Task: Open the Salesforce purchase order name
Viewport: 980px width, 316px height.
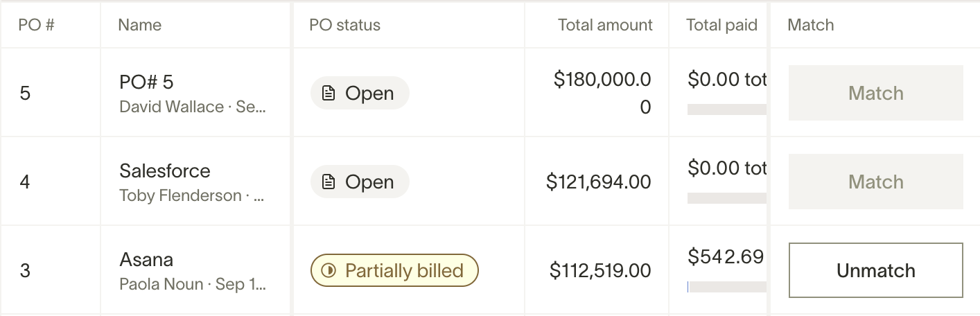Action: [165, 171]
